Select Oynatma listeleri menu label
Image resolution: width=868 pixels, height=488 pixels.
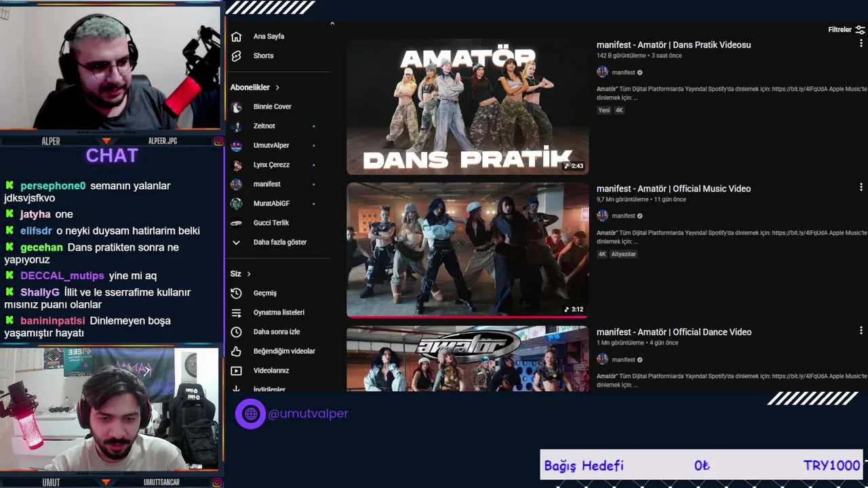click(x=279, y=312)
